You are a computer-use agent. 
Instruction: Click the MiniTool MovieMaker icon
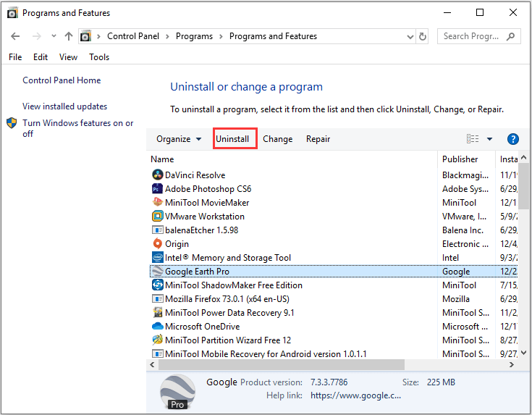[x=158, y=202]
